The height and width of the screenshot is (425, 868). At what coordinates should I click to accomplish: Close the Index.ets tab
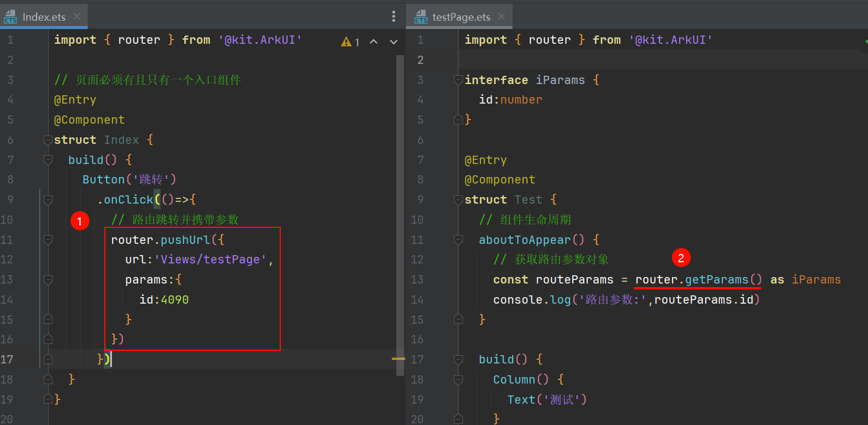(x=78, y=17)
